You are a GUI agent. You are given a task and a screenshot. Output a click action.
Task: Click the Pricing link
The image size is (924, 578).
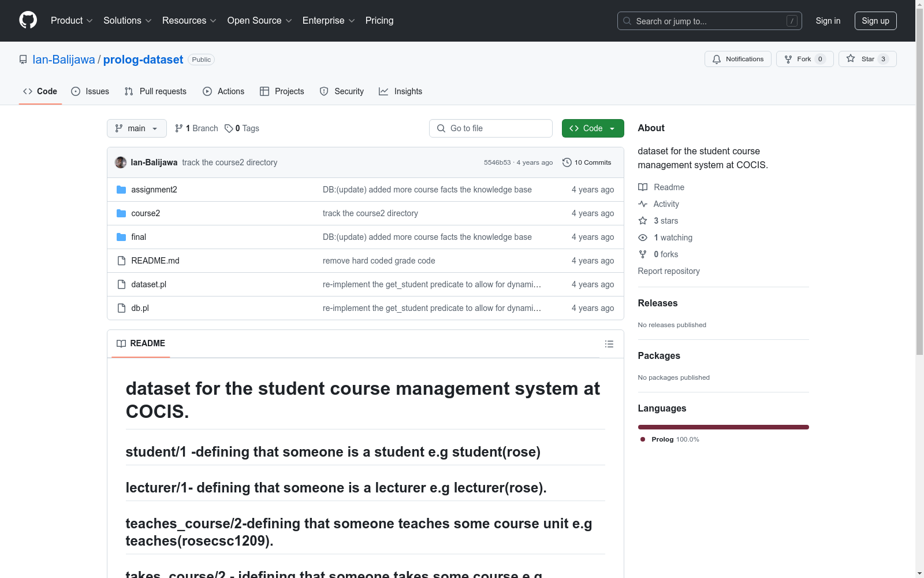pyautogui.click(x=379, y=21)
